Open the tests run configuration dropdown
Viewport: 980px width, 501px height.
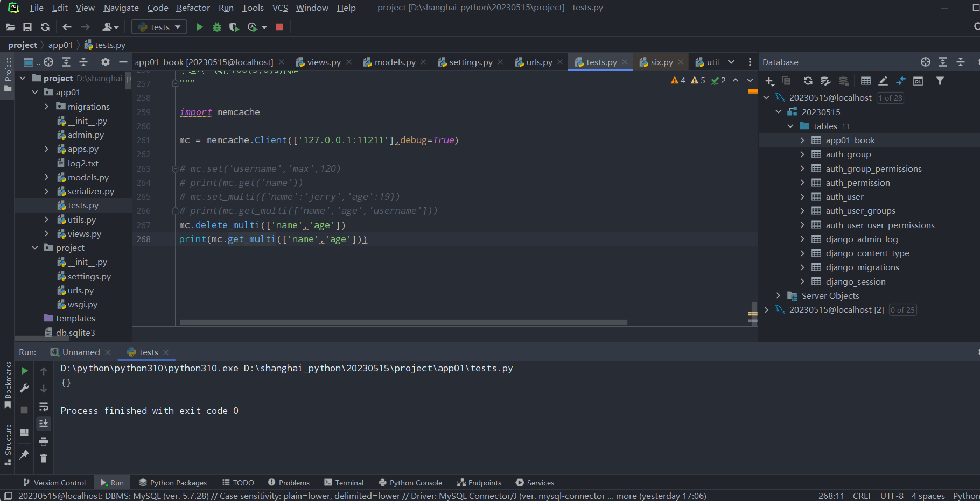point(159,27)
